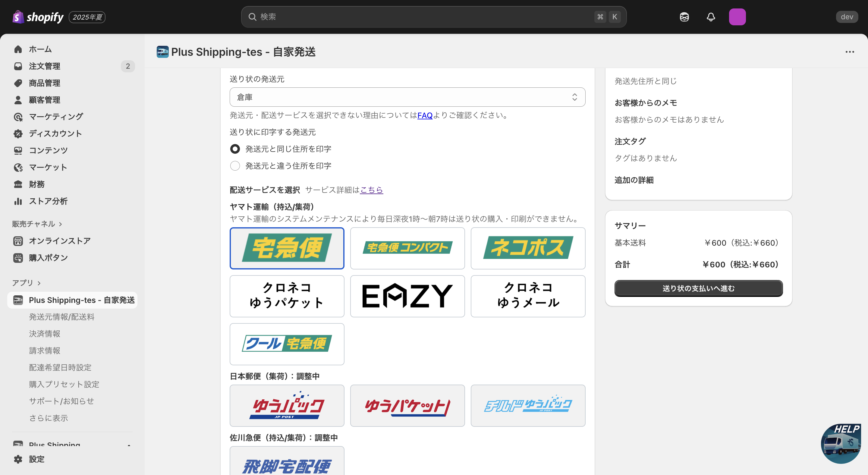Click 送り状の支払いへ進む button
Viewport: 868px width, 475px height.
click(x=698, y=288)
